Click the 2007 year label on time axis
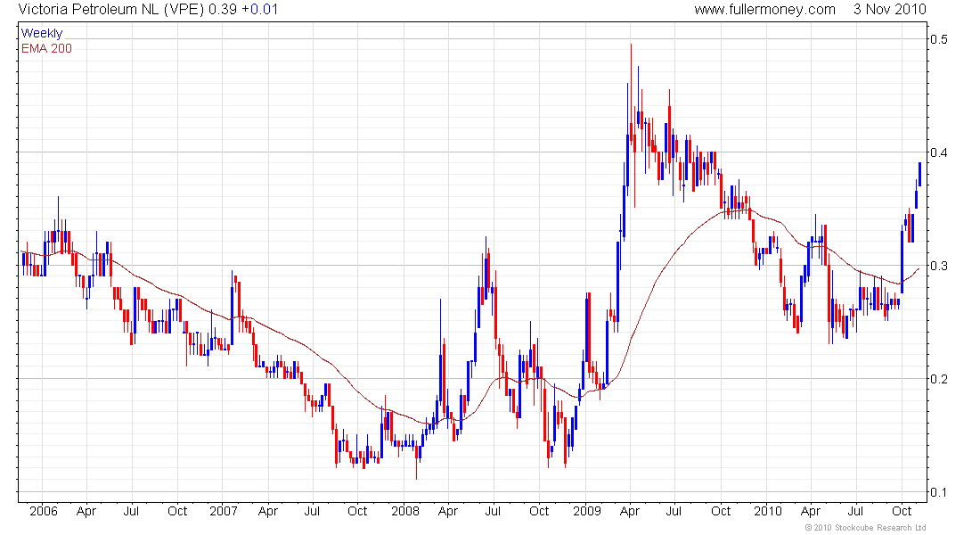This screenshot has width=980, height=535. [223, 511]
